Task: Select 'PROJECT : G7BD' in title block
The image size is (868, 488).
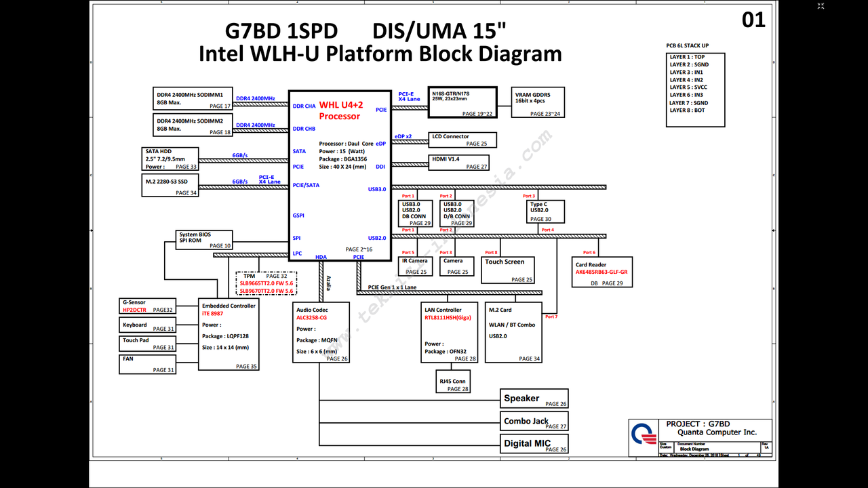Action: [698, 424]
